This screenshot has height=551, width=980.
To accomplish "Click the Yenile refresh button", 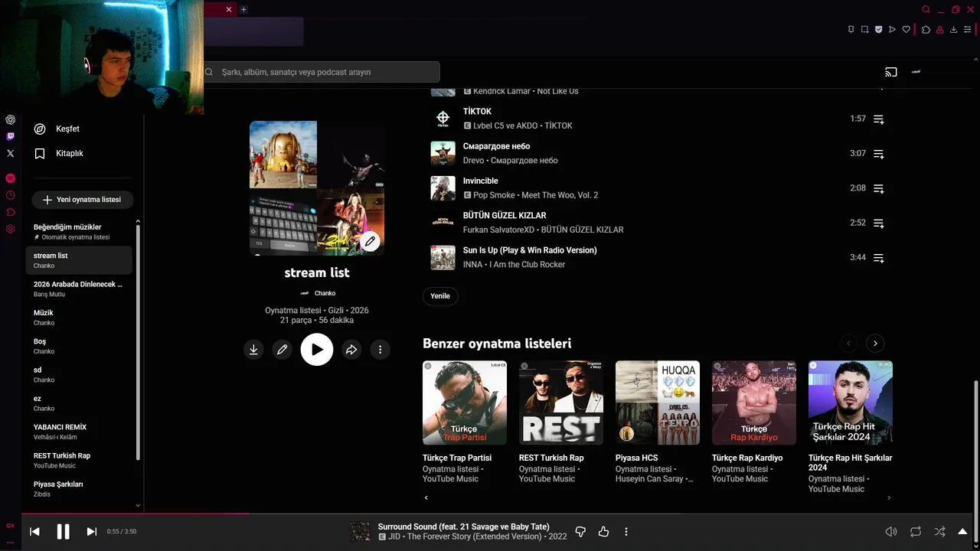I will 440,296.
